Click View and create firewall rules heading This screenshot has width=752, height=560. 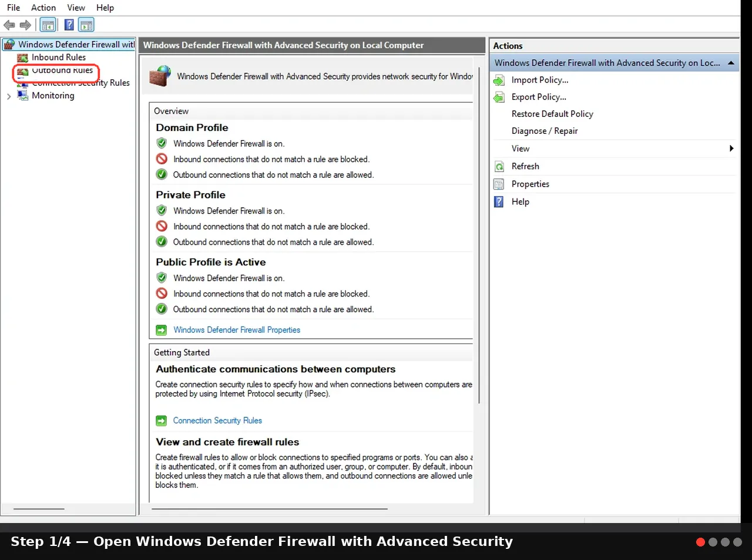tap(227, 442)
